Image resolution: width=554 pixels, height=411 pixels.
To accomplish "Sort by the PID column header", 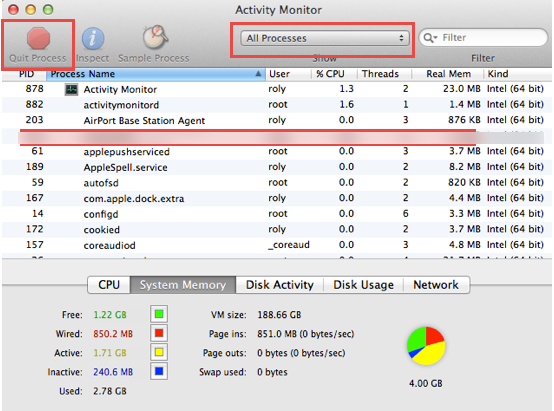I will (x=25, y=74).
